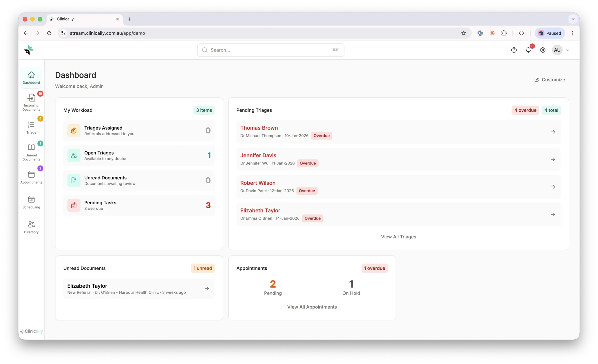Click the help question mark icon
The width and height of the screenshot is (598, 364).
click(x=514, y=50)
